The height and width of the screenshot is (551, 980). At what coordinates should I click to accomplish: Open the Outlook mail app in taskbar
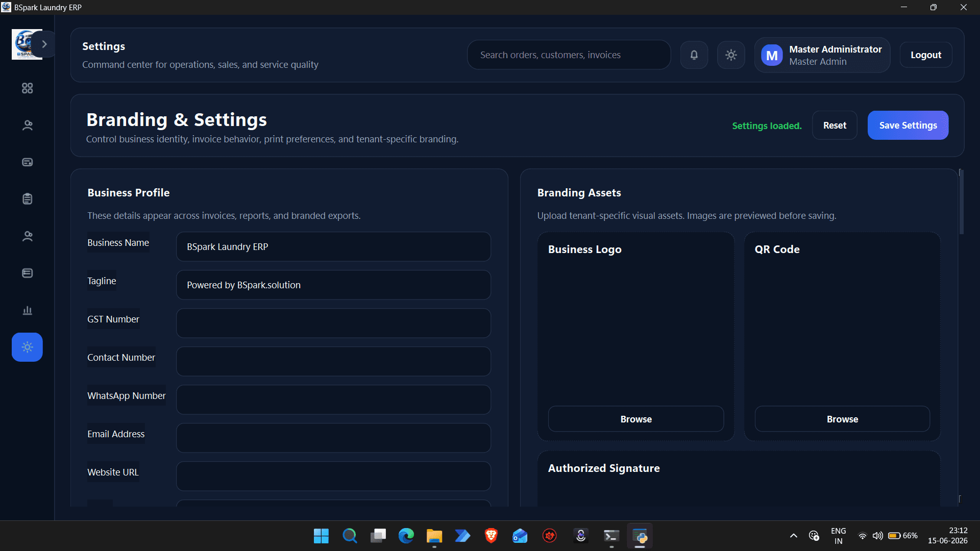[520, 536]
